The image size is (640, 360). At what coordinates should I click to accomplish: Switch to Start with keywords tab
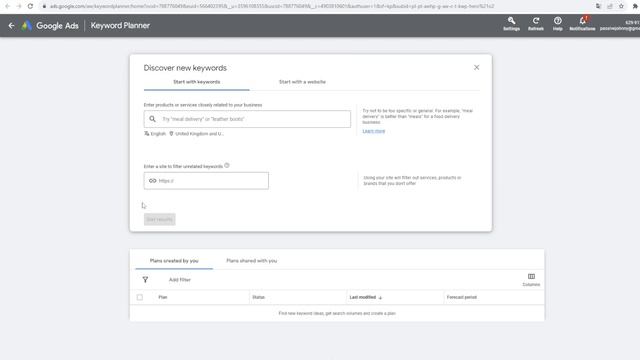pos(197,82)
